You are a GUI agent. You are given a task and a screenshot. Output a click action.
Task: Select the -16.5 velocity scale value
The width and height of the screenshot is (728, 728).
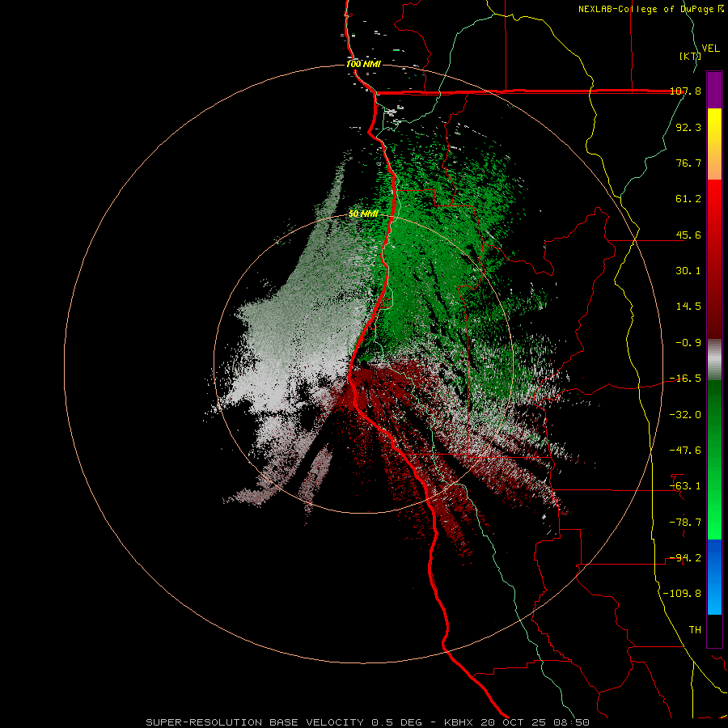pyautogui.click(x=685, y=379)
